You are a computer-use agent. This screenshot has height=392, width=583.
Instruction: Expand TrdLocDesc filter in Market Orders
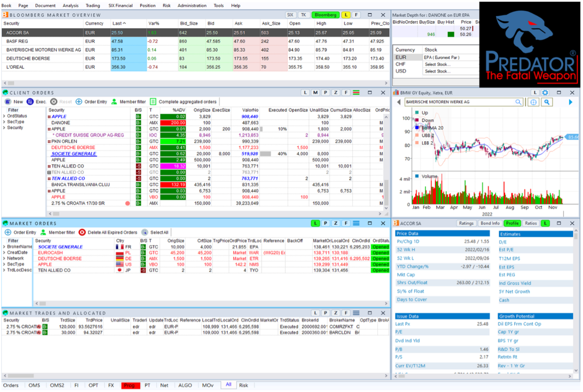4,270
